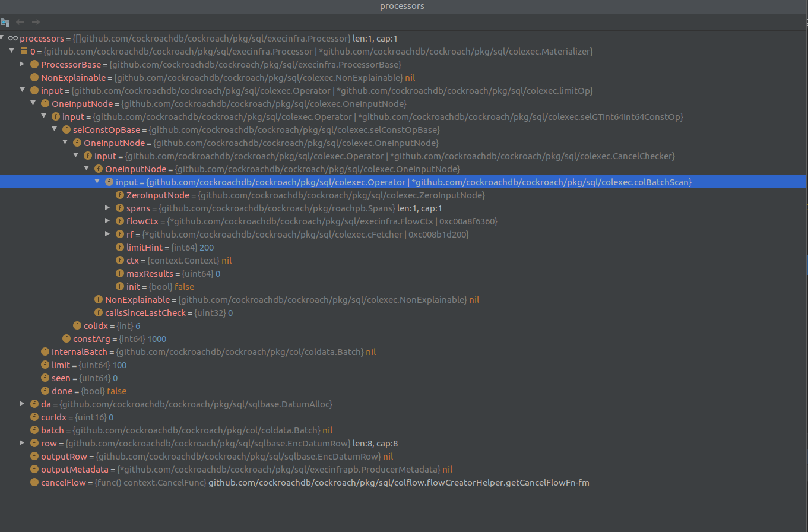Expand the flowCtx pointer field

coord(108,221)
